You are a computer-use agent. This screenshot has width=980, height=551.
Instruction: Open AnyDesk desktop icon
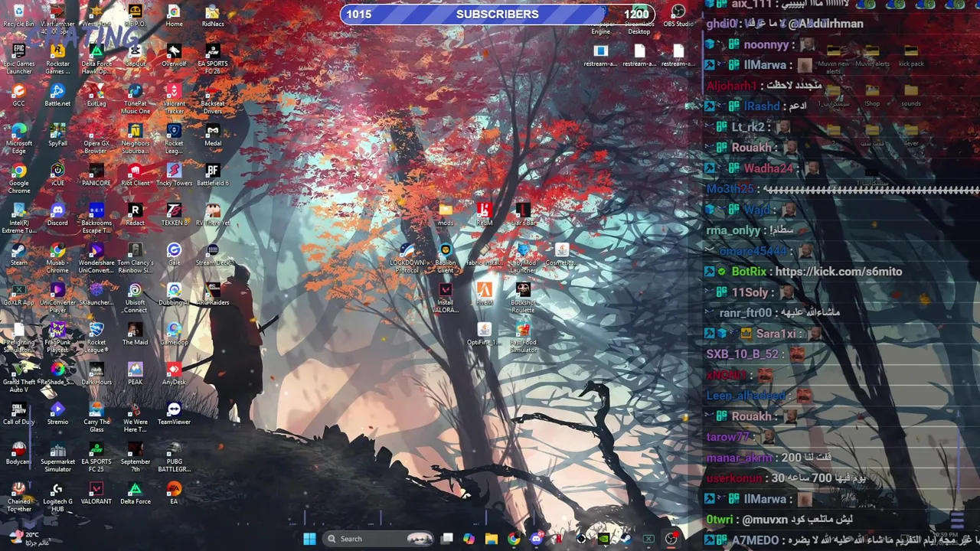pyautogui.click(x=174, y=374)
